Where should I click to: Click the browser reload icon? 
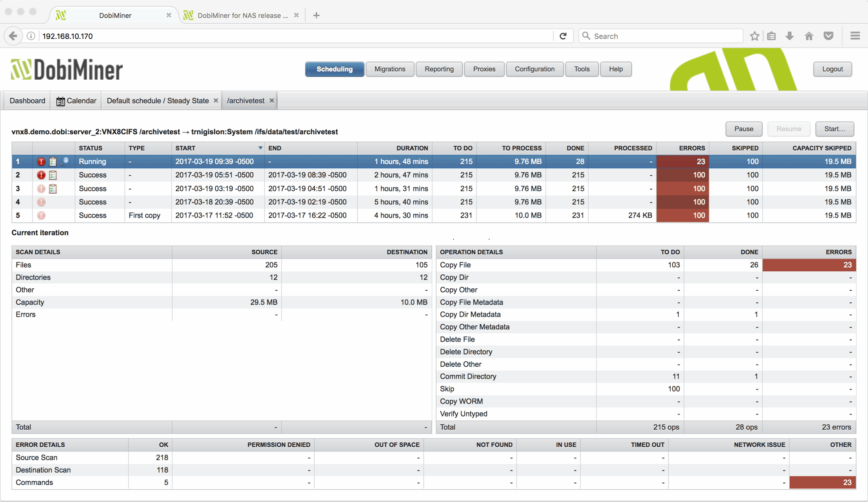pos(563,36)
